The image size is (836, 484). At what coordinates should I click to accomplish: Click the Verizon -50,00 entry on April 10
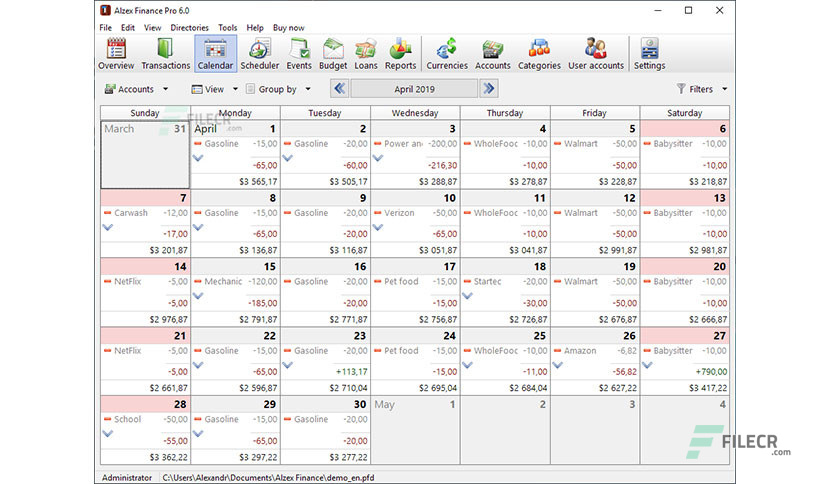coord(415,213)
